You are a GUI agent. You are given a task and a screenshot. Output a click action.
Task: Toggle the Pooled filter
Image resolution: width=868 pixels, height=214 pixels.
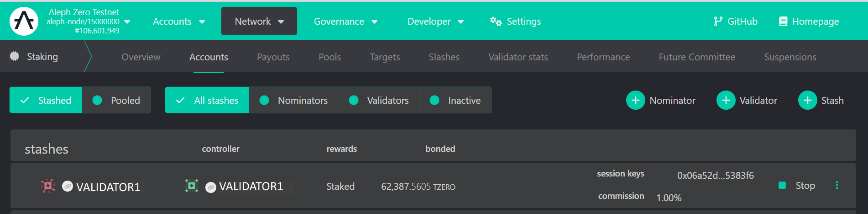116,100
